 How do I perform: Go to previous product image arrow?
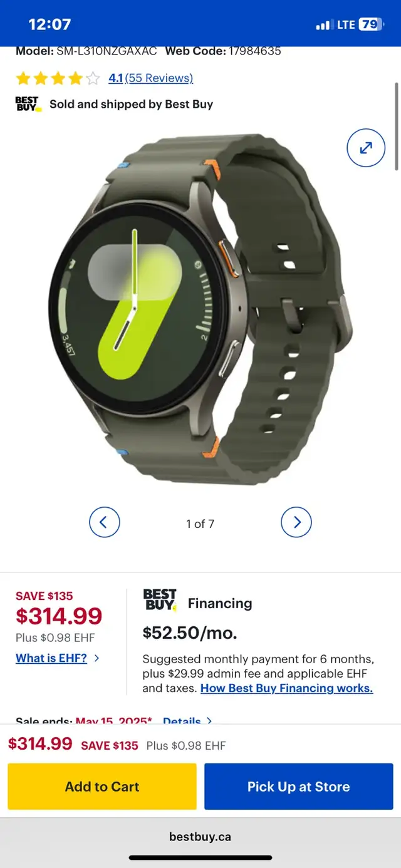pos(104,522)
